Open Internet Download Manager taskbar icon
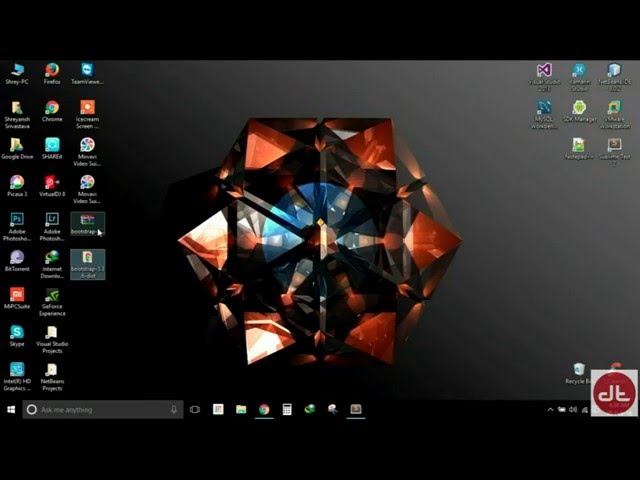Screen dimensions: 640x480 (310, 409)
